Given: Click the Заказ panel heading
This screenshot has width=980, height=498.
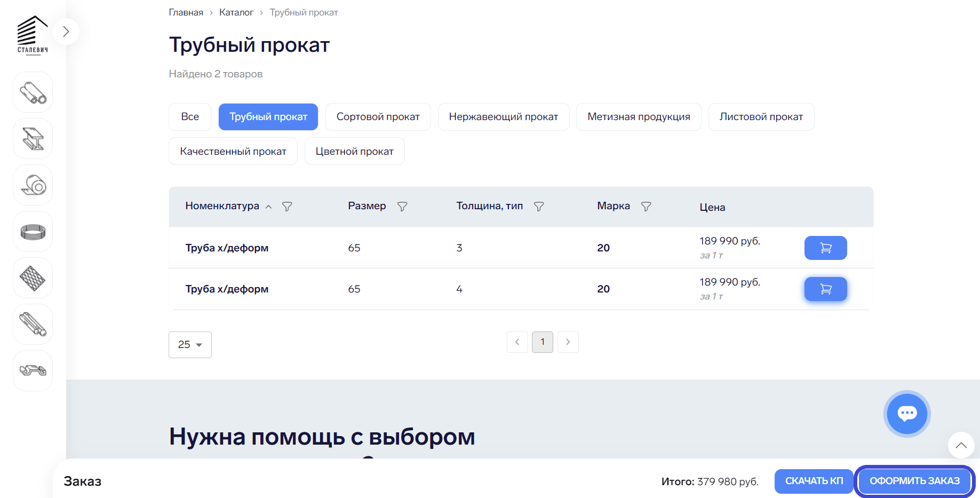Looking at the screenshot, I should pos(83,481).
